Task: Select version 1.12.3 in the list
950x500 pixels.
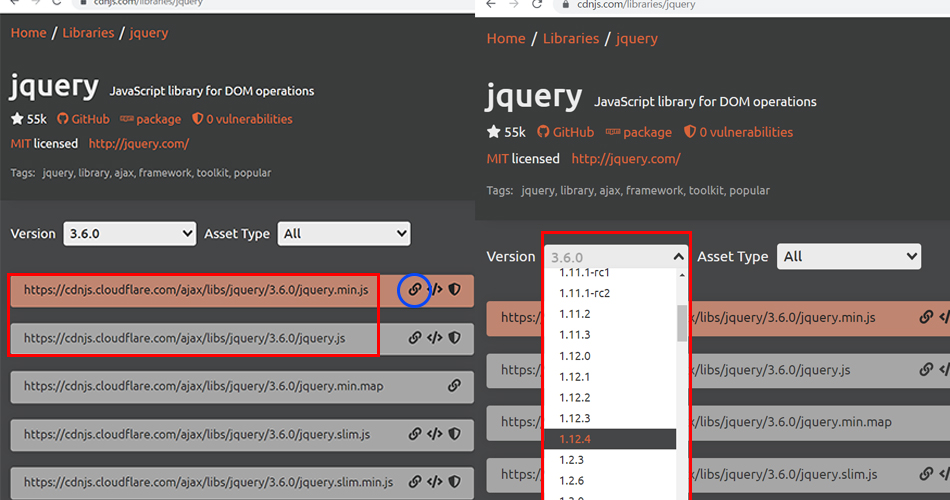Action: 610,418
